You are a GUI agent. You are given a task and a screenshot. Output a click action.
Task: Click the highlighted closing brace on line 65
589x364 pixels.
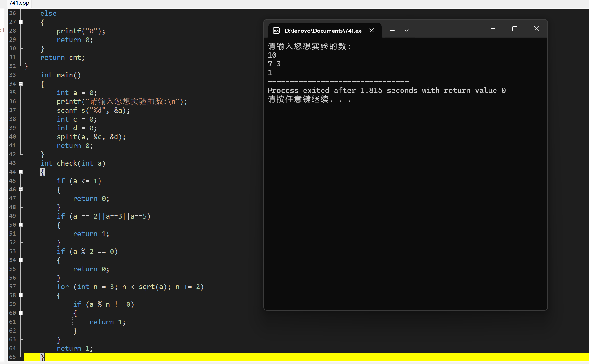43,357
